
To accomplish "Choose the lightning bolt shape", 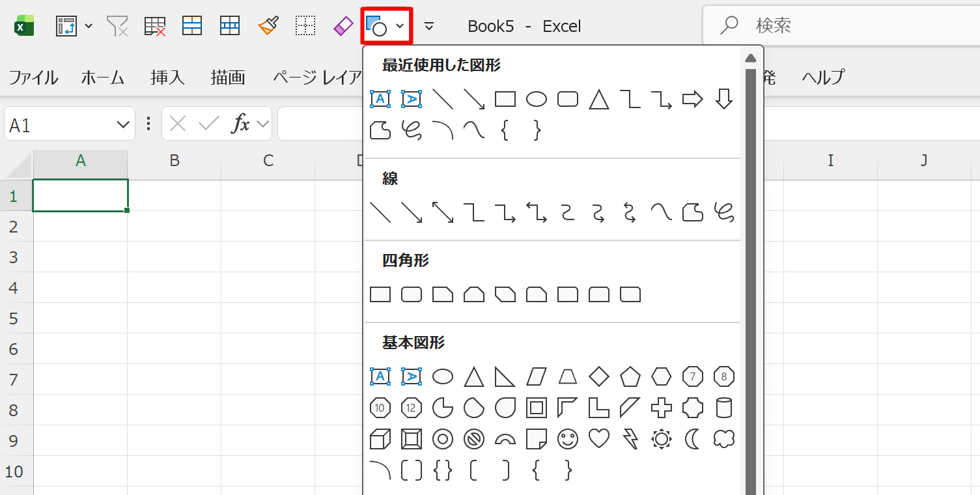I will click(x=630, y=440).
